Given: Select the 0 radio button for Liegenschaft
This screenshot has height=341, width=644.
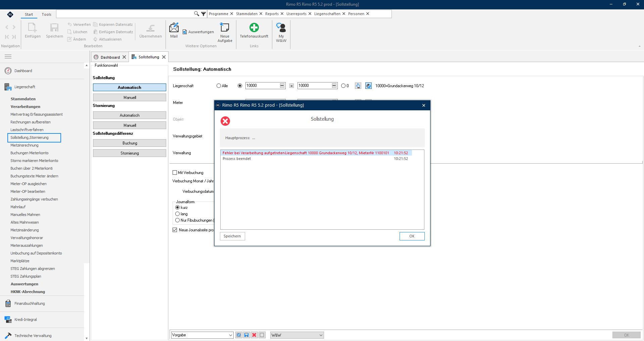Looking at the screenshot, I should click(343, 86).
